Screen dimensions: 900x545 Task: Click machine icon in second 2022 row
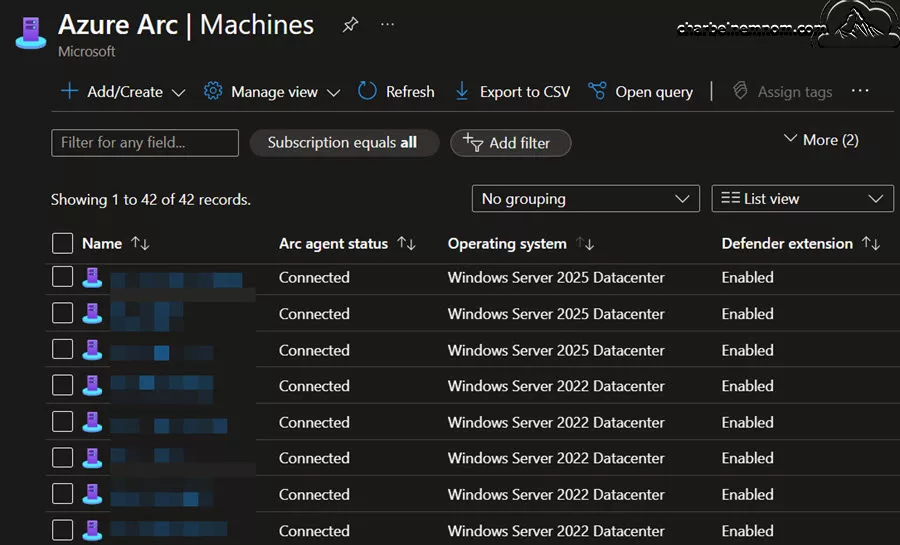coord(92,422)
